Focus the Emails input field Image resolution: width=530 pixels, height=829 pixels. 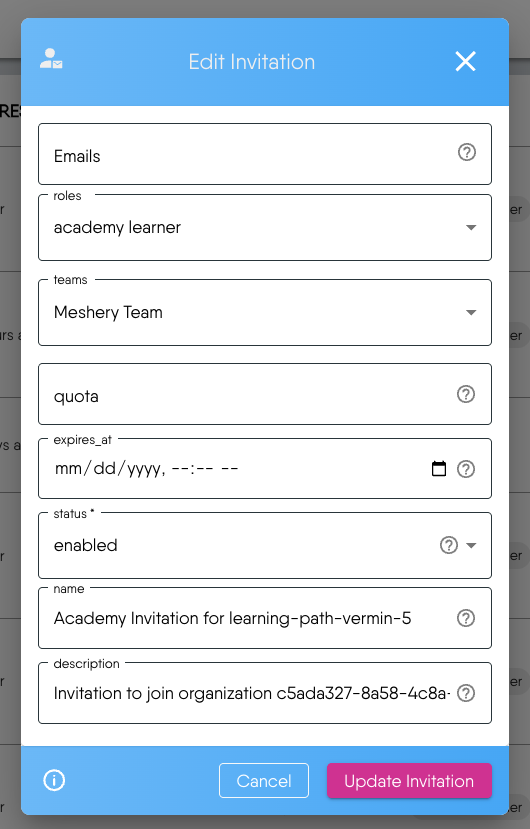click(x=265, y=154)
